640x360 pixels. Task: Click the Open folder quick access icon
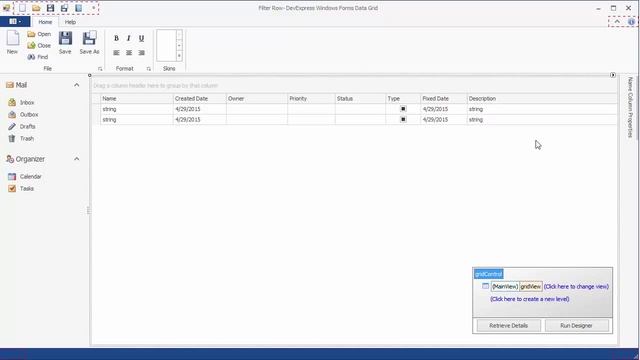[36, 8]
